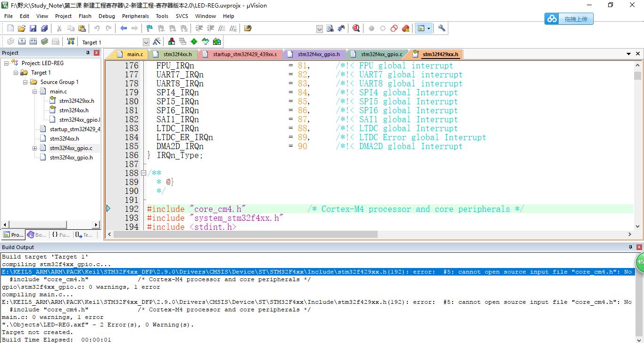Open Options for Target magic wand icon
The height and width of the screenshot is (343, 644).
click(x=157, y=42)
